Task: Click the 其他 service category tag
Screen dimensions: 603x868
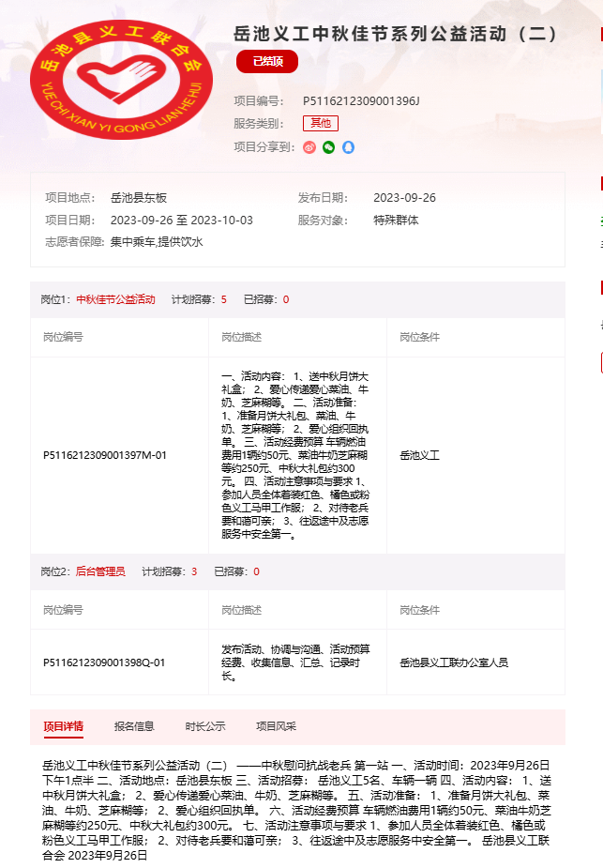Action: [320, 123]
